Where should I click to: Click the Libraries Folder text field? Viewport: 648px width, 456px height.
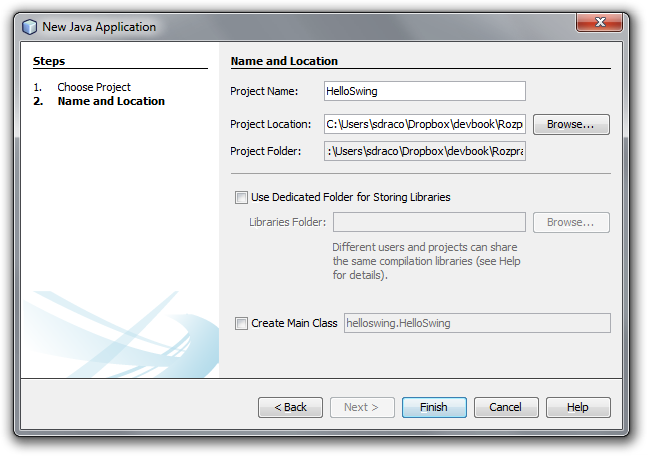coord(429,222)
